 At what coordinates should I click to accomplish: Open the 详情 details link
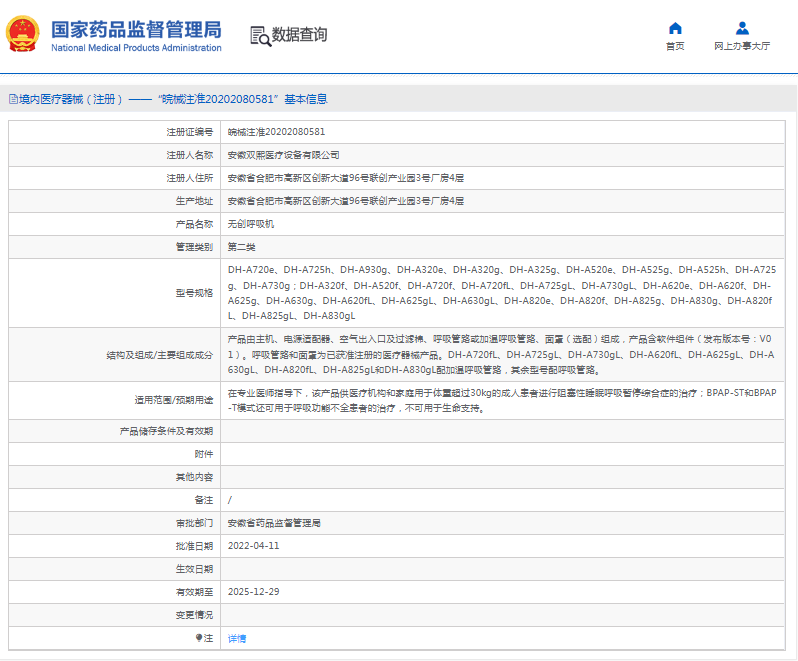(x=237, y=638)
